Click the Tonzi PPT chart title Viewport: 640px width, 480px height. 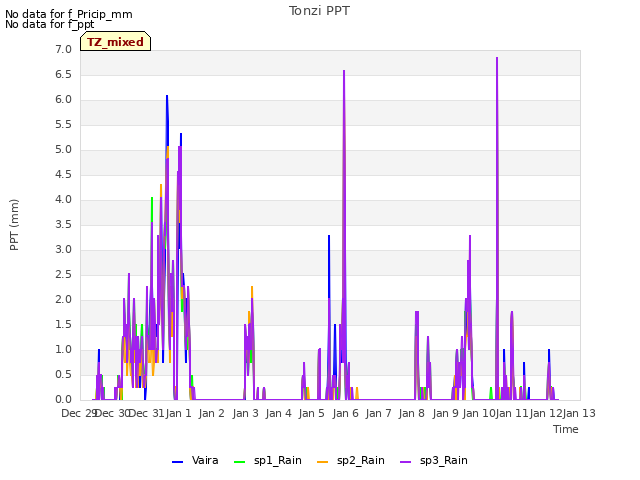(319, 11)
